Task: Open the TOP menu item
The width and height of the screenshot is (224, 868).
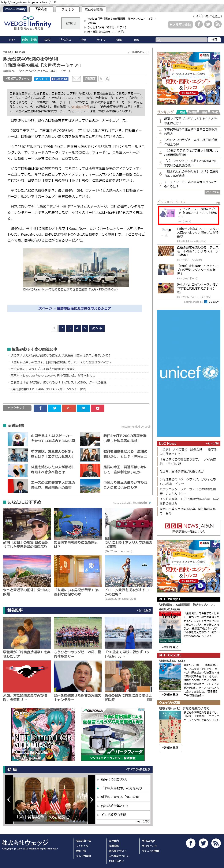Action: 11,40
